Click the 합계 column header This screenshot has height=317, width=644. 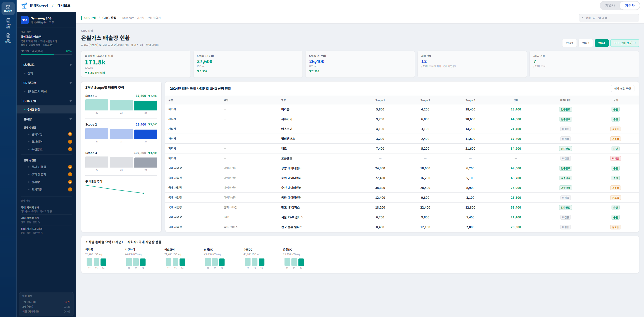(x=516, y=100)
